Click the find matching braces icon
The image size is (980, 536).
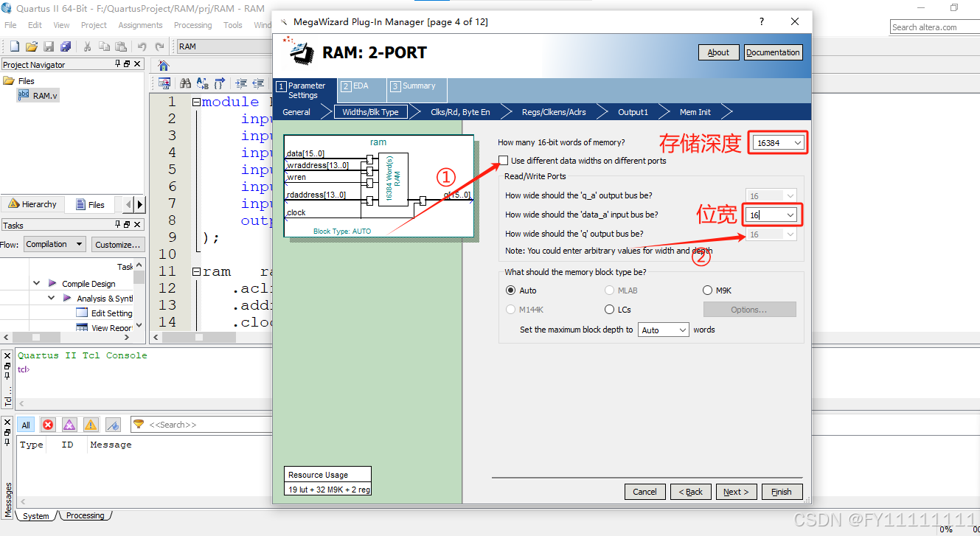coord(220,83)
